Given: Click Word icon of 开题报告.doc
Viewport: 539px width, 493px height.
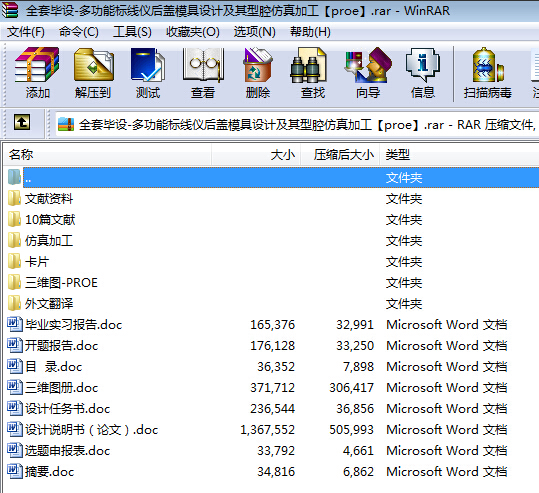Looking at the screenshot, I should [x=15, y=346].
